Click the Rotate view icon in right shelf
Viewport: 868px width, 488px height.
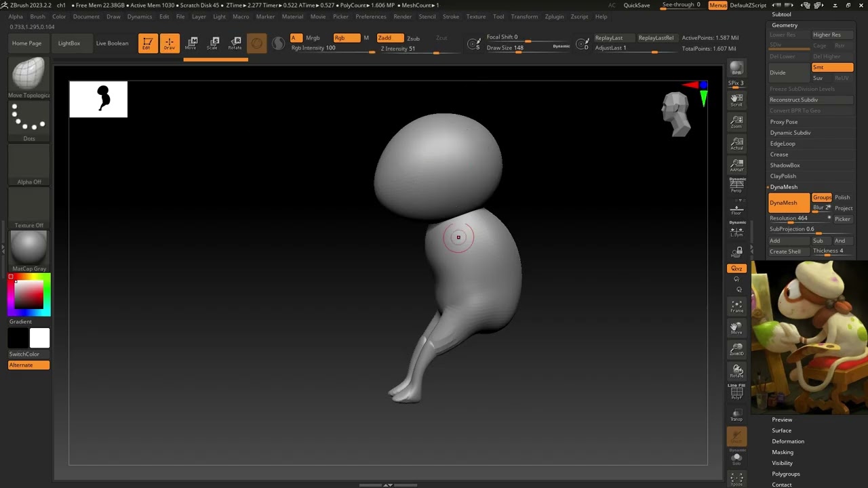[736, 371]
